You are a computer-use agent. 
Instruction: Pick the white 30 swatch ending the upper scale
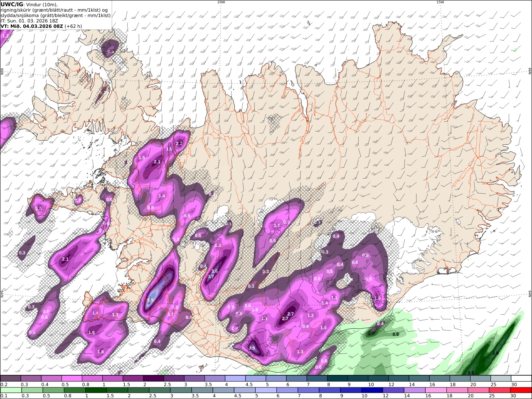click(521, 378)
